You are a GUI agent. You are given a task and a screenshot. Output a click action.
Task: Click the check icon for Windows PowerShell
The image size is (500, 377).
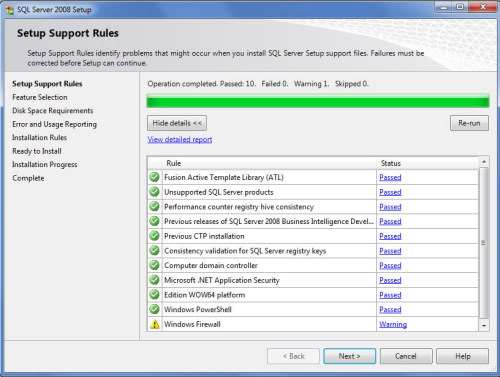(154, 309)
